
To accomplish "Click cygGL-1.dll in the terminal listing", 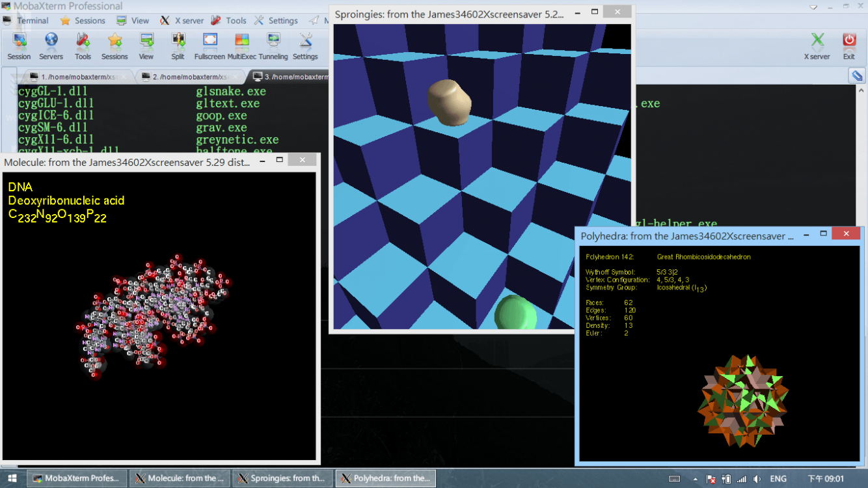I will pyautogui.click(x=53, y=92).
